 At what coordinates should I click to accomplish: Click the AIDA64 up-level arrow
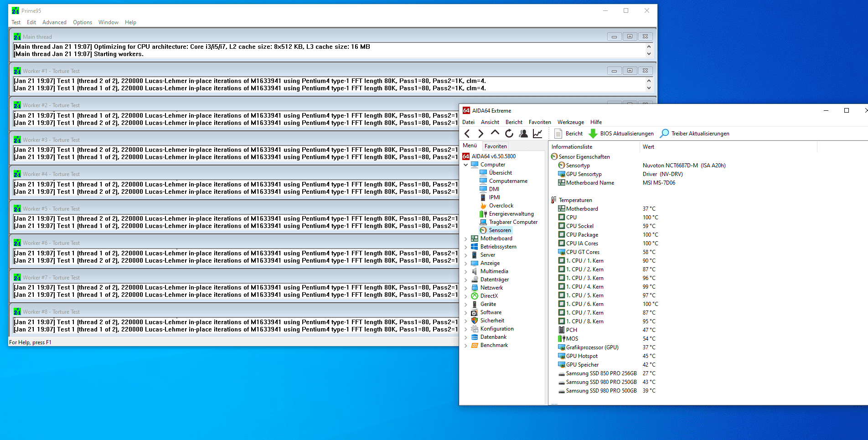click(495, 133)
